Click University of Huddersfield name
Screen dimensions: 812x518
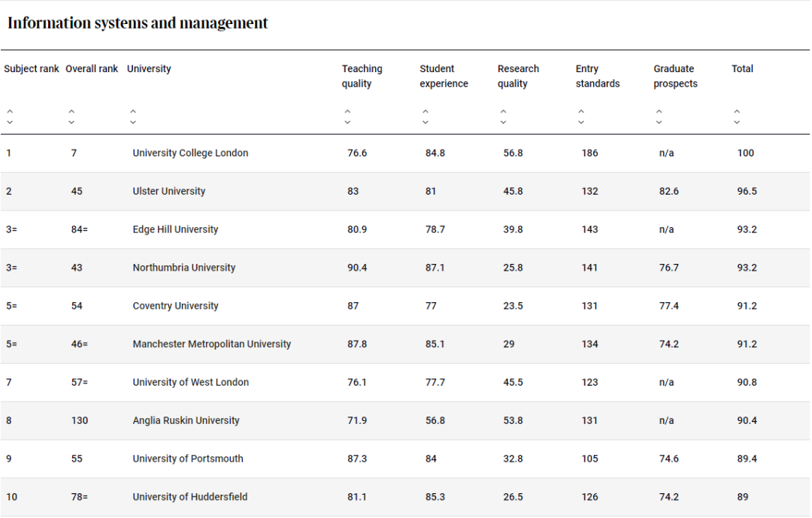click(x=189, y=497)
